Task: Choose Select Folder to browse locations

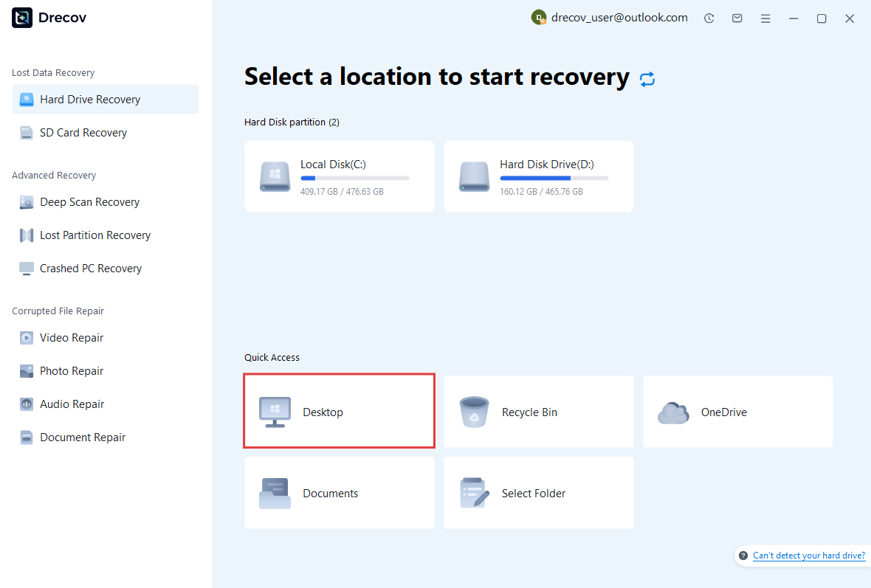Action: 538,493
